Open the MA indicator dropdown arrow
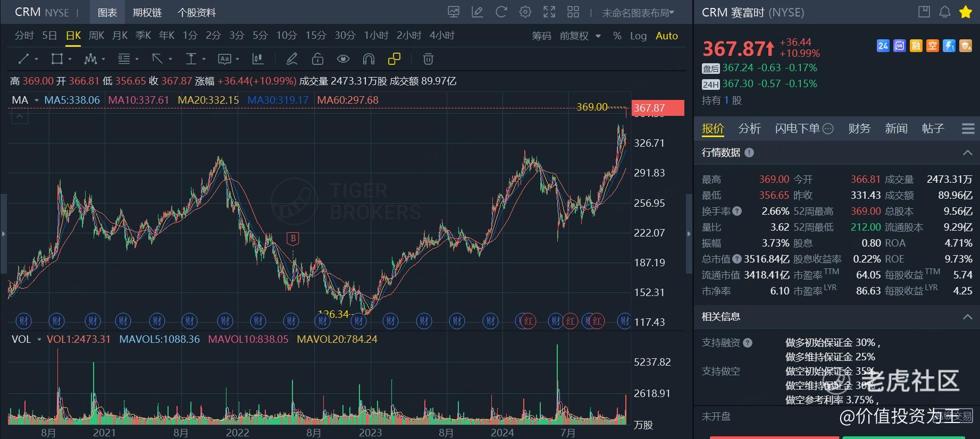980x439 pixels. (x=37, y=100)
